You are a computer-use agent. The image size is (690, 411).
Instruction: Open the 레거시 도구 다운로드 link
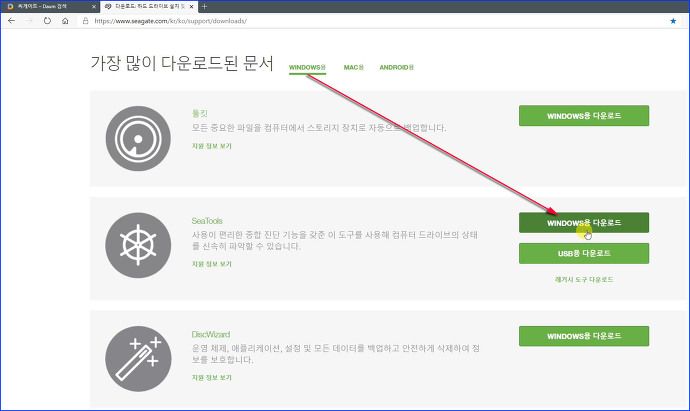pos(584,279)
